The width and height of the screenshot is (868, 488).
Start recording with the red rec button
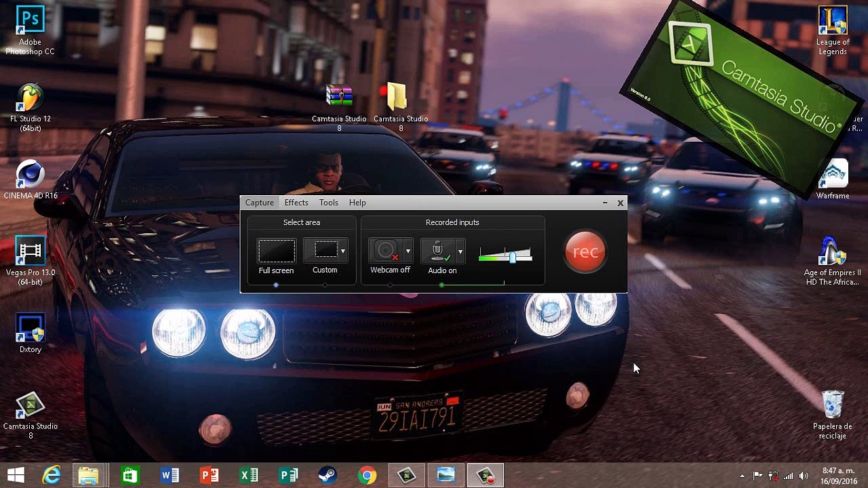coord(585,251)
